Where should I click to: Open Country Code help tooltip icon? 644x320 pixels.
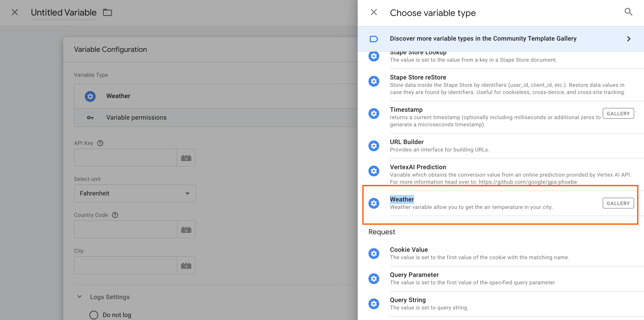coord(115,215)
